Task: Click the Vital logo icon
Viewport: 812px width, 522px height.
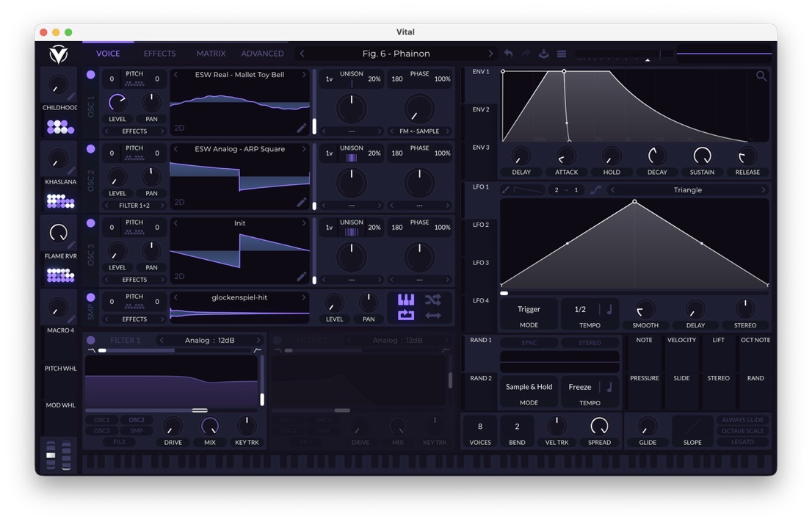Action: (58, 54)
